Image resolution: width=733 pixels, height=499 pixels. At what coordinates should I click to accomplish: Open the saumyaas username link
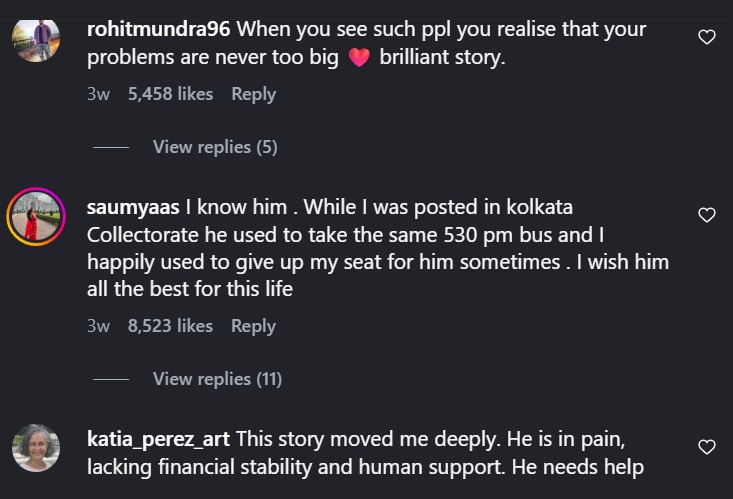[x=133, y=207]
